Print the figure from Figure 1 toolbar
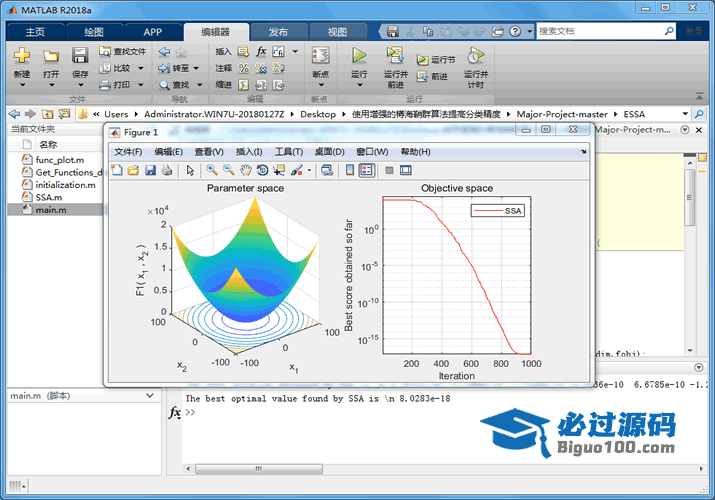 [167, 170]
